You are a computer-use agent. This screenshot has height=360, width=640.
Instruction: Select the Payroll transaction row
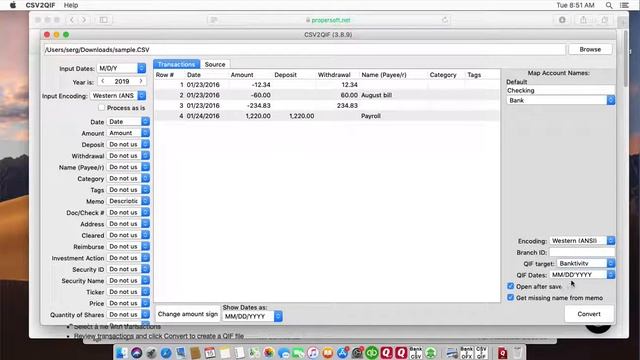click(x=327, y=116)
